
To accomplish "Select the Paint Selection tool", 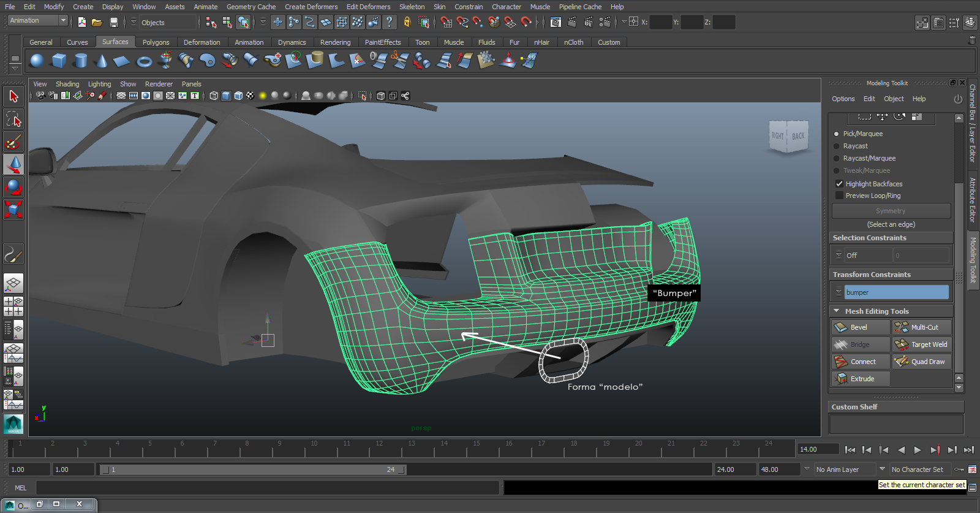I will point(13,142).
